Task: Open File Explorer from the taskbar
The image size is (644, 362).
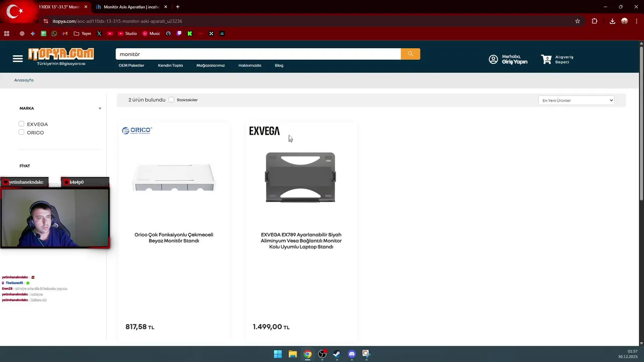Action: tap(292, 354)
